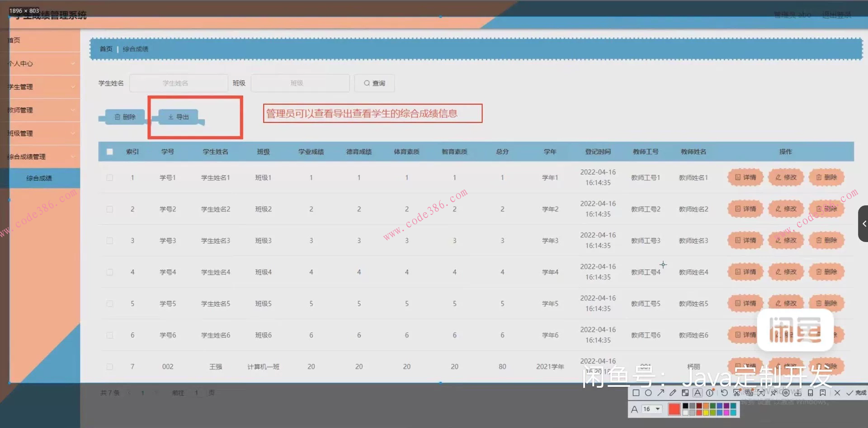Open 详情 for row 学号5
The image size is (868, 428).
point(745,303)
